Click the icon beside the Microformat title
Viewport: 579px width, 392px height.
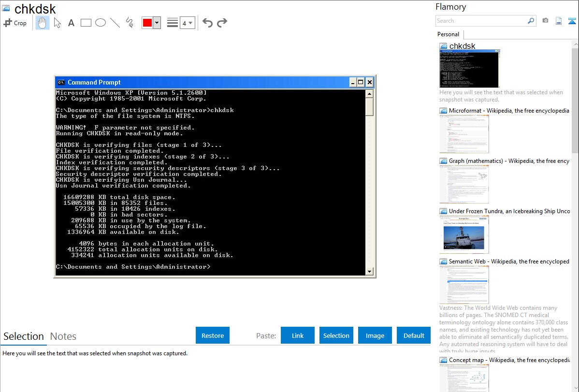[x=443, y=111]
